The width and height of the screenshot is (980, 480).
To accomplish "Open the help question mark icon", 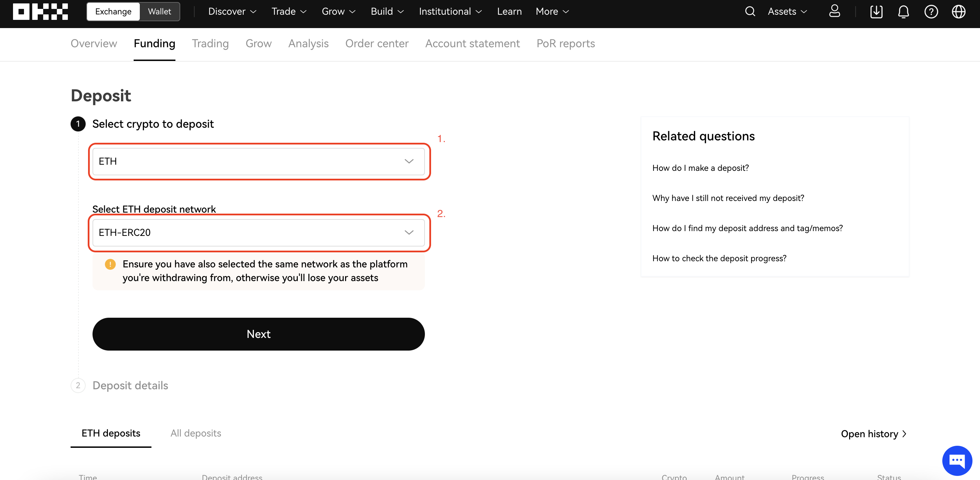I will pos(931,11).
